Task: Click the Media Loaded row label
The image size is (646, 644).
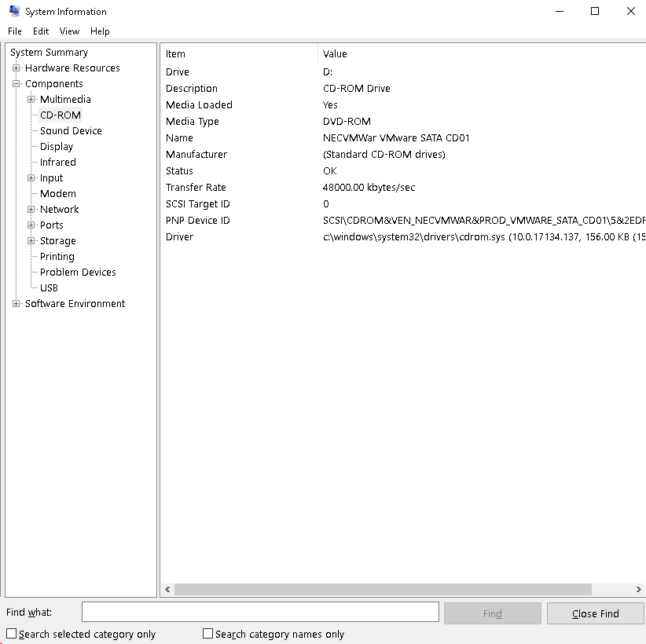Action: pyautogui.click(x=199, y=105)
